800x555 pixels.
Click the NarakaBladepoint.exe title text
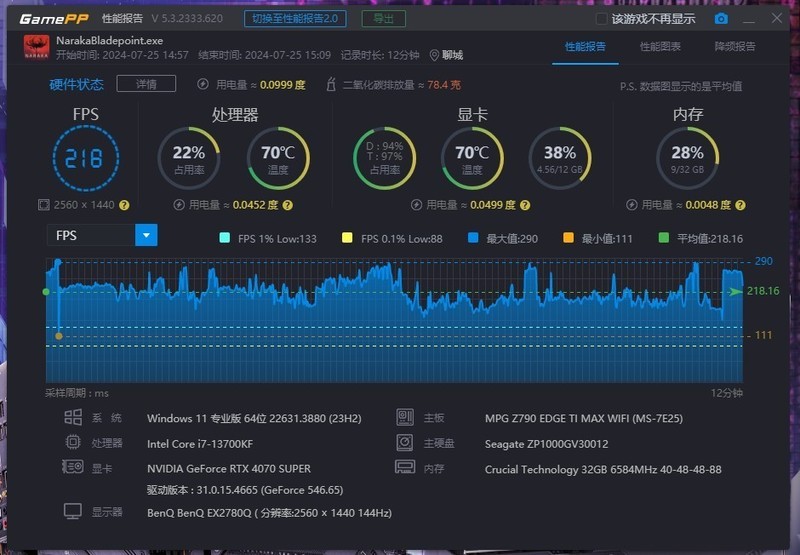(x=110, y=40)
